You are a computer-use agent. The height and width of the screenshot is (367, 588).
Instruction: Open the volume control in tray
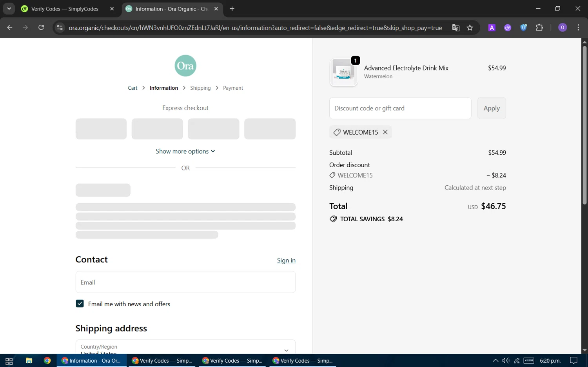pyautogui.click(x=506, y=361)
